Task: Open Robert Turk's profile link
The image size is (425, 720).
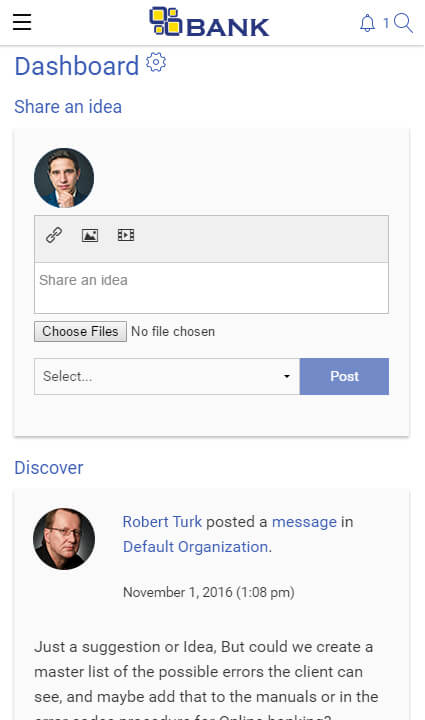Action: click(162, 522)
